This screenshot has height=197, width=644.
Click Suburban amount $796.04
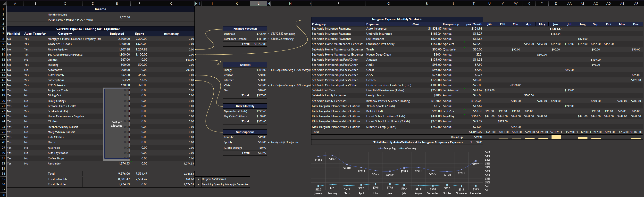point(261,34)
